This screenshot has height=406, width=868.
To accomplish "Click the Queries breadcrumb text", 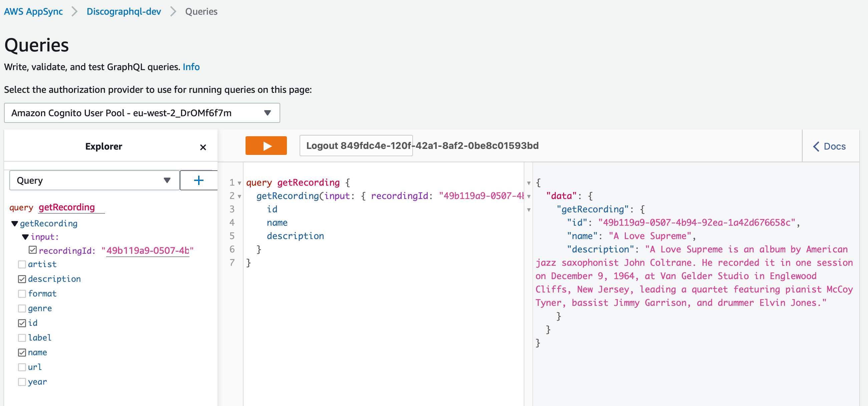I will [201, 11].
